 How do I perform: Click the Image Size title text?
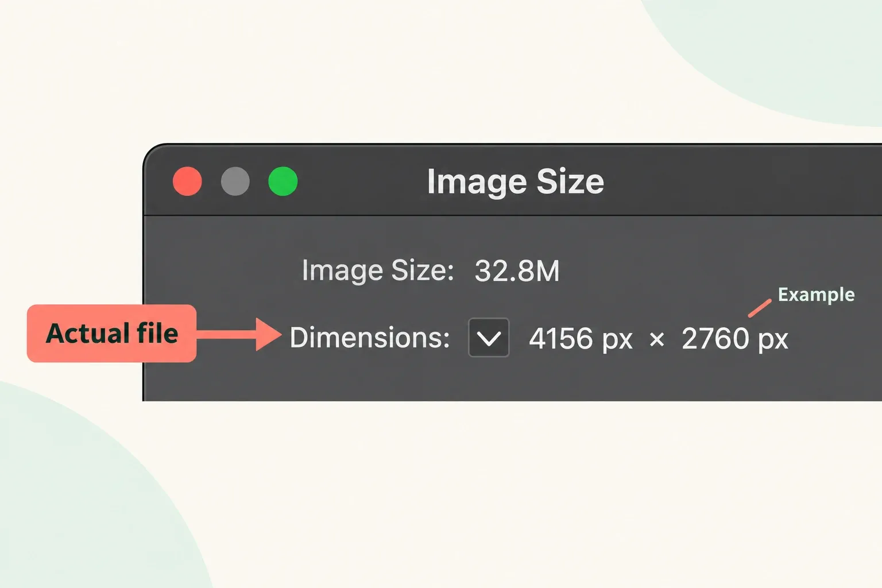coord(516,182)
